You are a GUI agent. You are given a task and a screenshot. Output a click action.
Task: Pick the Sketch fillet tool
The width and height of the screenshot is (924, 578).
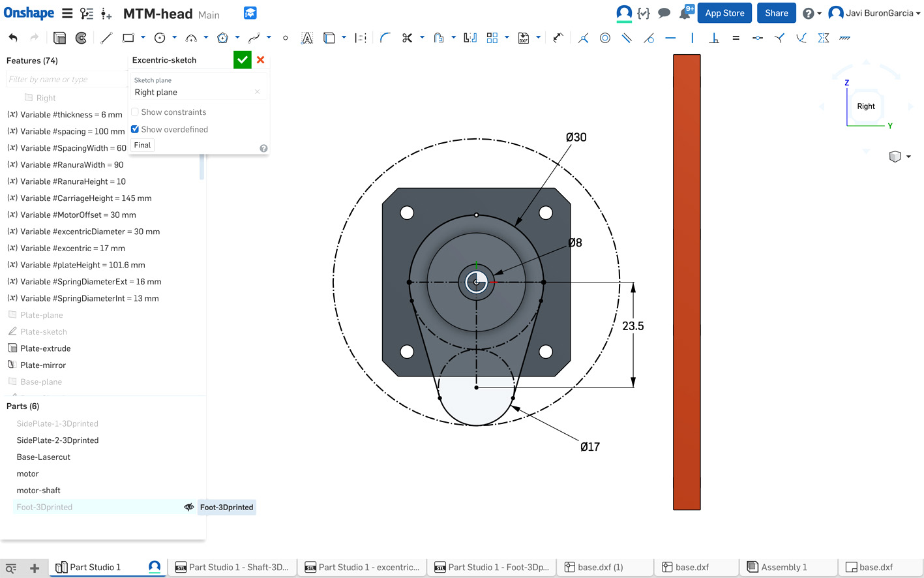[385, 38]
